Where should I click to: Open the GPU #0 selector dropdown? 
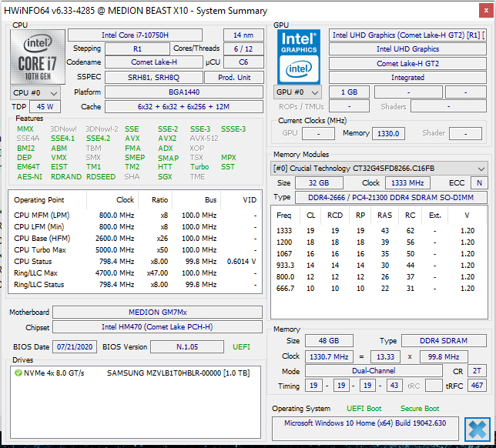[297, 92]
